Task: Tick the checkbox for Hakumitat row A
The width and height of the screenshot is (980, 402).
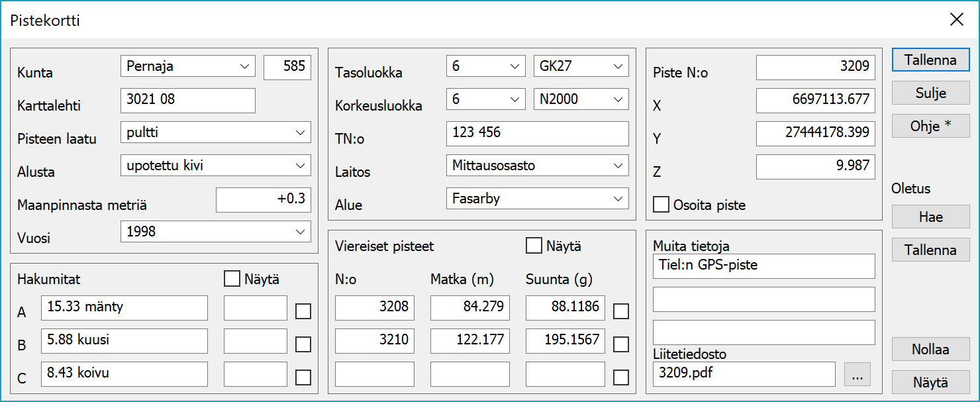Action: coord(303,311)
